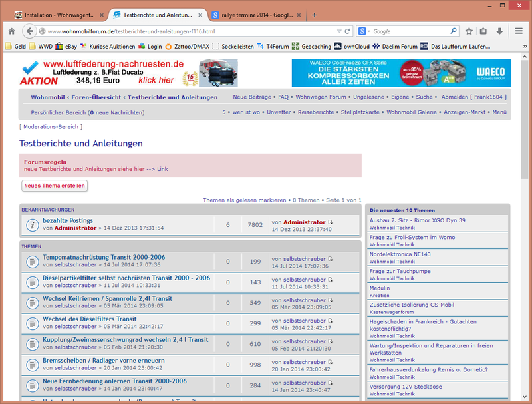The image size is (532, 404).
Task: Open the downloads arrow icon
Action: click(499, 31)
